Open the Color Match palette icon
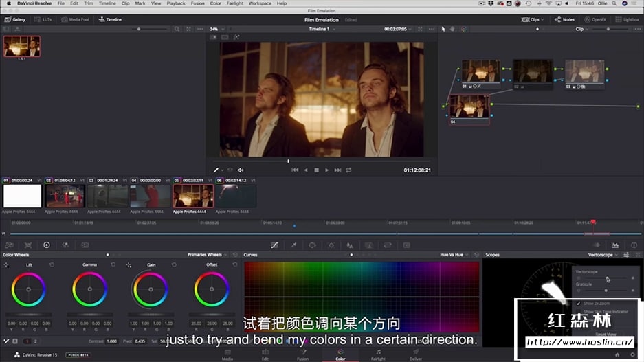Viewport: 644px width, 362px height. click(x=28, y=245)
